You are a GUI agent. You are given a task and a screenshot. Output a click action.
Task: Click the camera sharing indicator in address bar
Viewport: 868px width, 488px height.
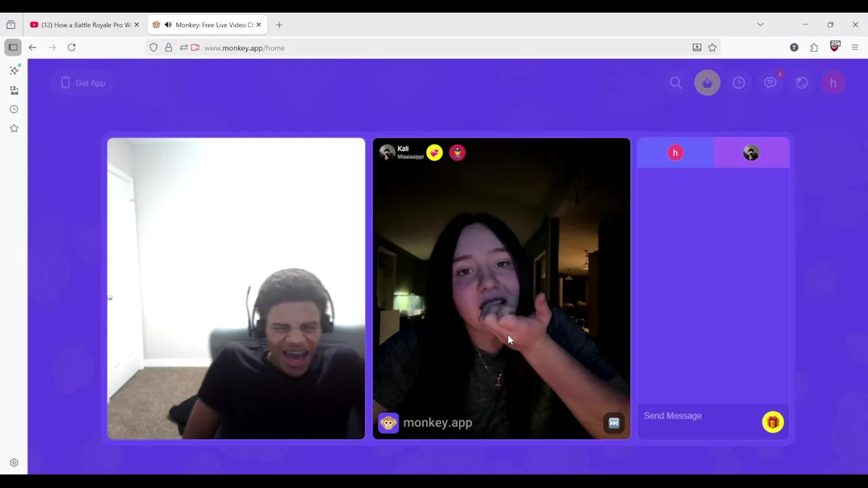coord(195,47)
